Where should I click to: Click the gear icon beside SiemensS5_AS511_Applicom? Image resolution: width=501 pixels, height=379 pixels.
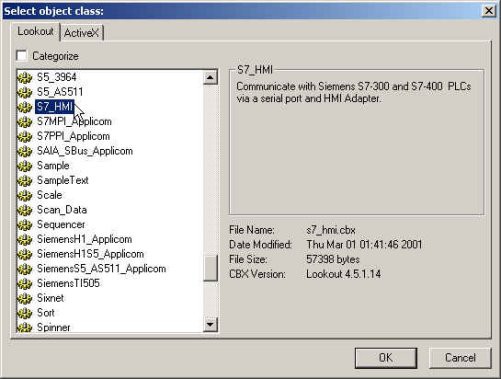[x=24, y=269]
